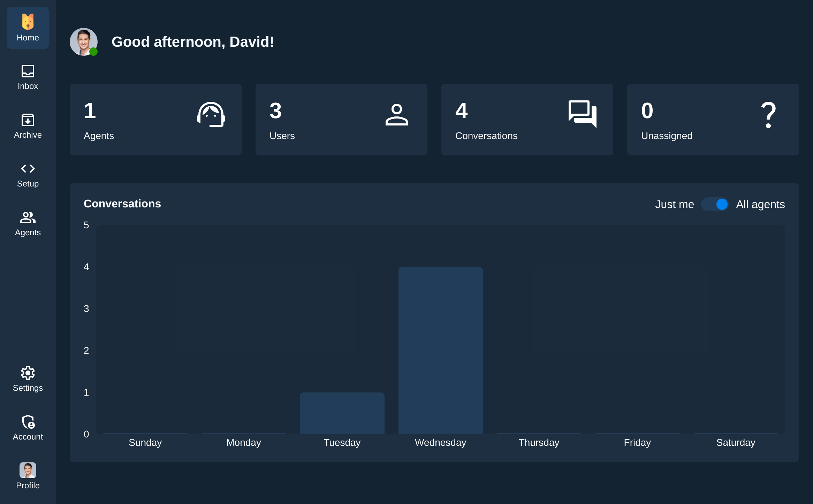813x504 pixels.
Task: Click the 'Friday' axis label
Action: click(637, 443)
